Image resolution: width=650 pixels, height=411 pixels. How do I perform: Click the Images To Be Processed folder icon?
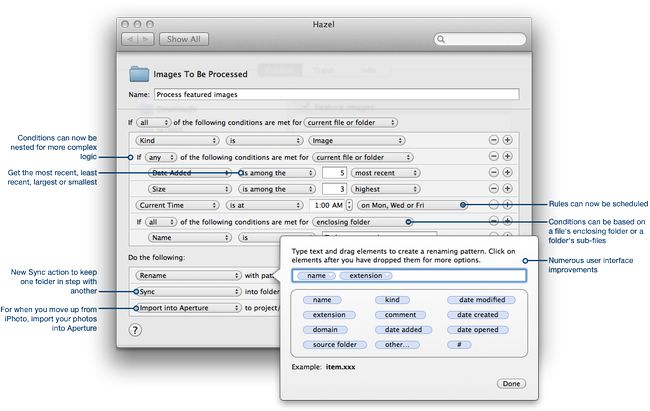(x=140, y=74)
